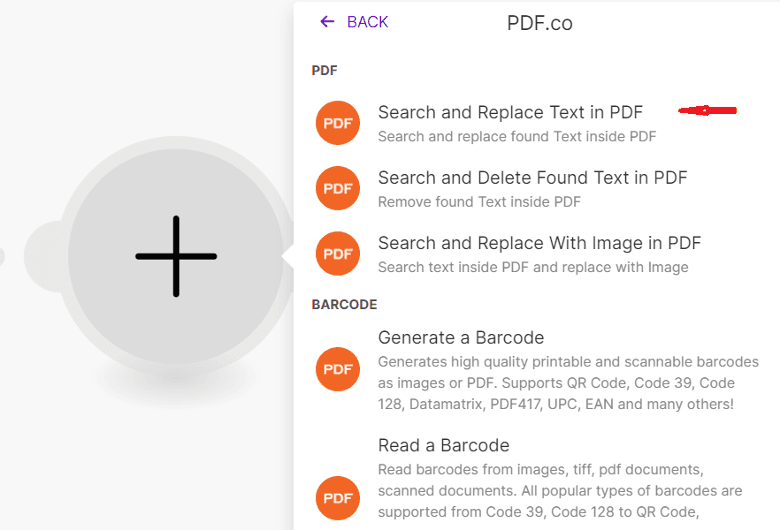Click the 'Remove found Text inside PDF' description

[x=479, y=202]
